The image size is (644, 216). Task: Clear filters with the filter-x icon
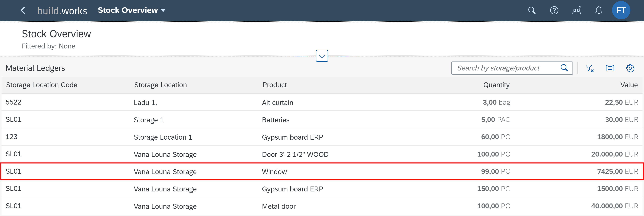590,68
